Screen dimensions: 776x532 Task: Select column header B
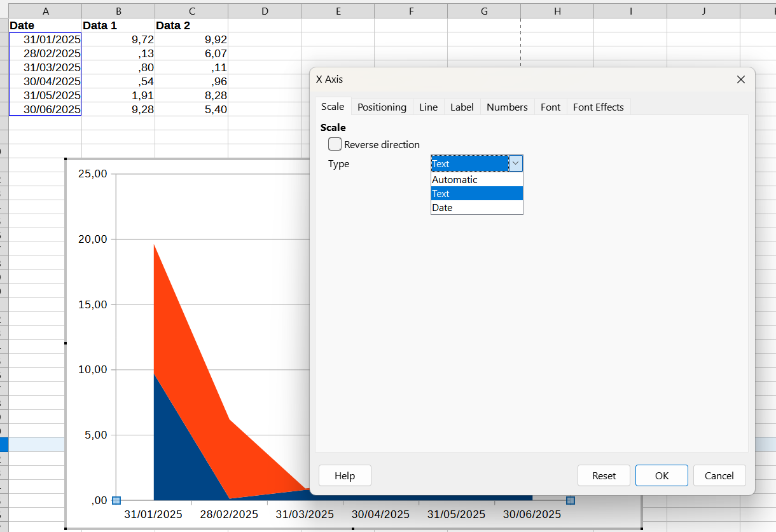(118, 11)
